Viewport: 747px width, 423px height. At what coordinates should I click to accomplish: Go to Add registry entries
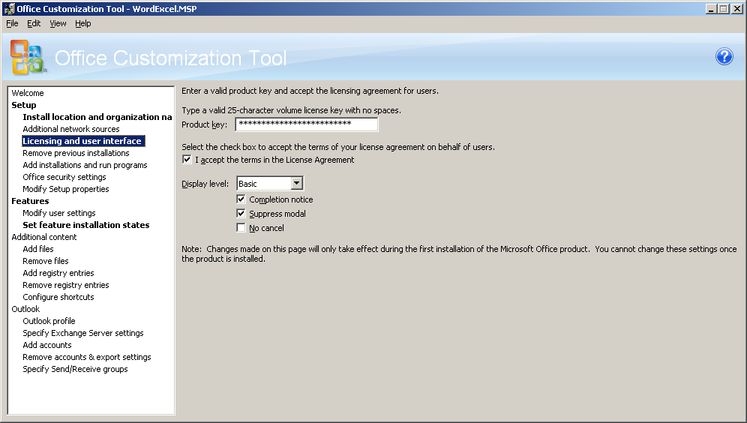(x=58, y=273)
